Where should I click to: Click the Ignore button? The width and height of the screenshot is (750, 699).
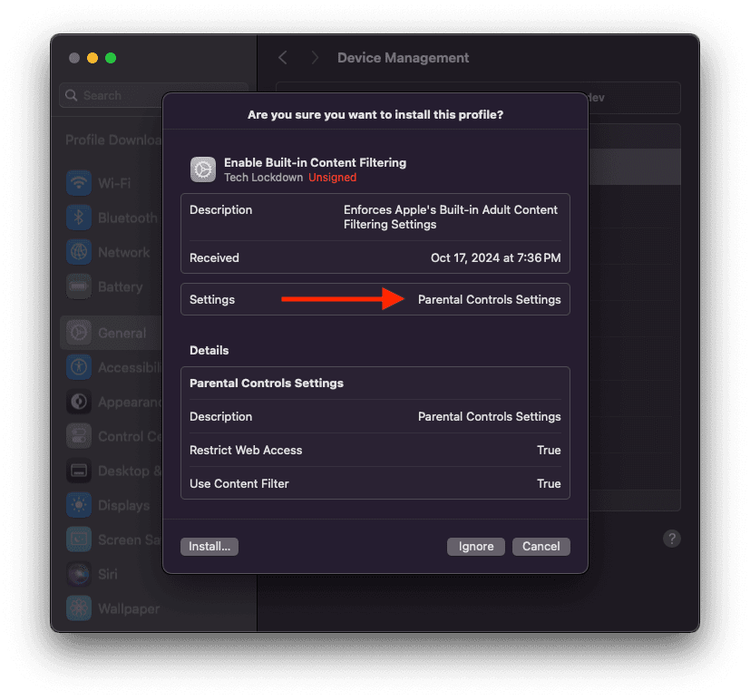coord(475,546)
